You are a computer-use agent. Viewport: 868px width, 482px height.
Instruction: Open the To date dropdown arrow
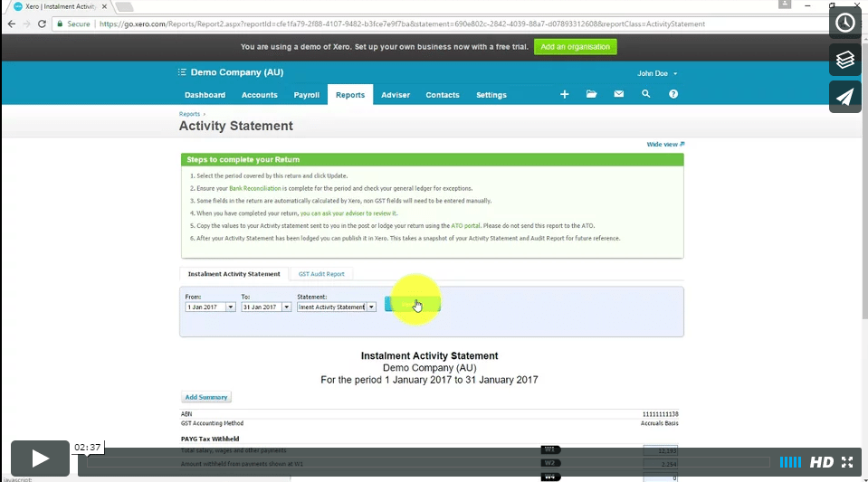pos(286,307)
